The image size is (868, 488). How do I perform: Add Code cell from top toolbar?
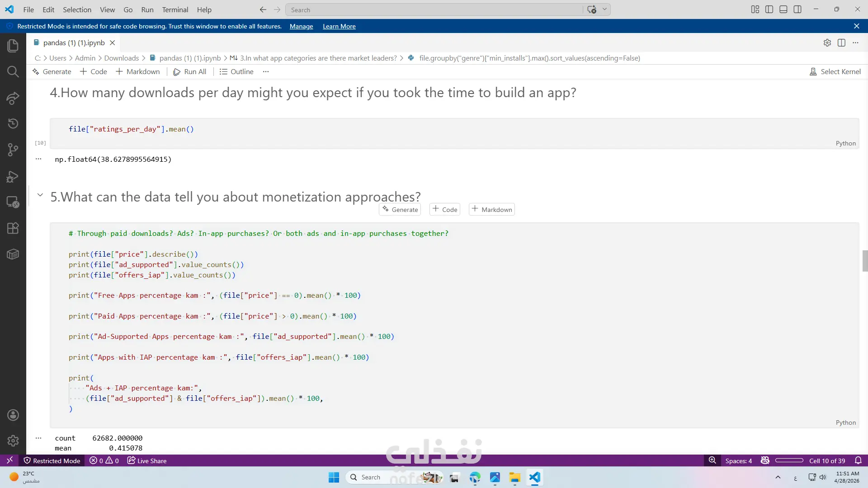93,71
